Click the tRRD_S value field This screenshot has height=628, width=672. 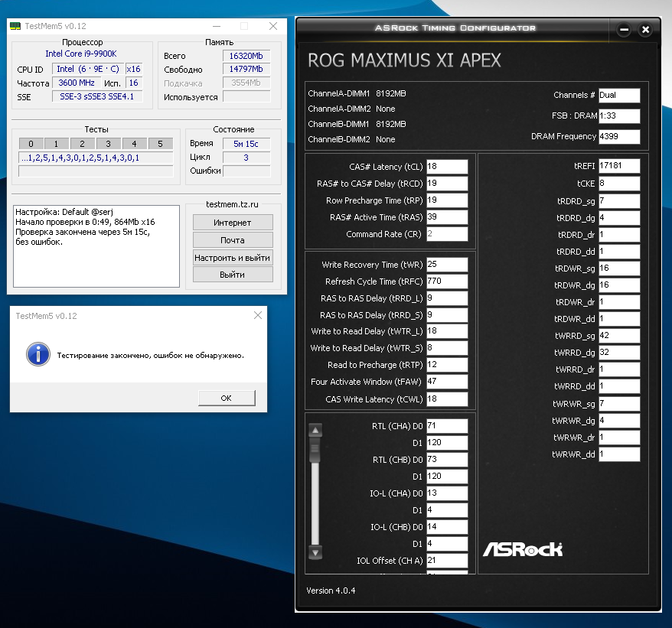point(447,315)
